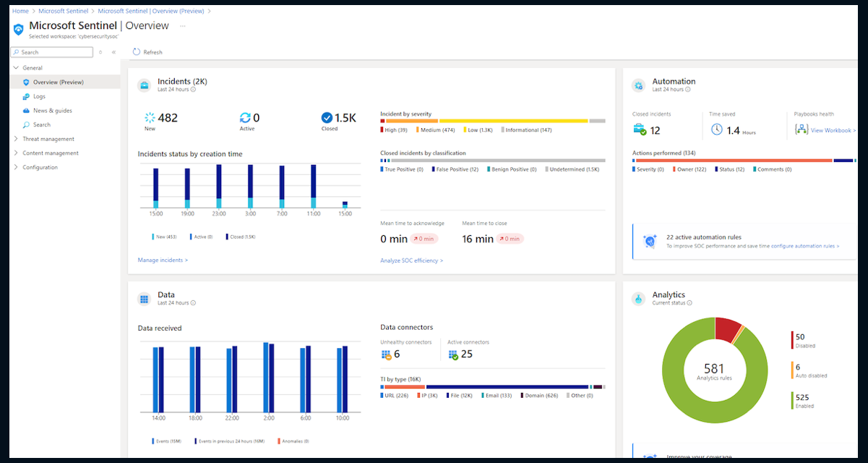The image size is (868, 463).
Task: Expand the Content management section
Action: click(x=16, y=153)
